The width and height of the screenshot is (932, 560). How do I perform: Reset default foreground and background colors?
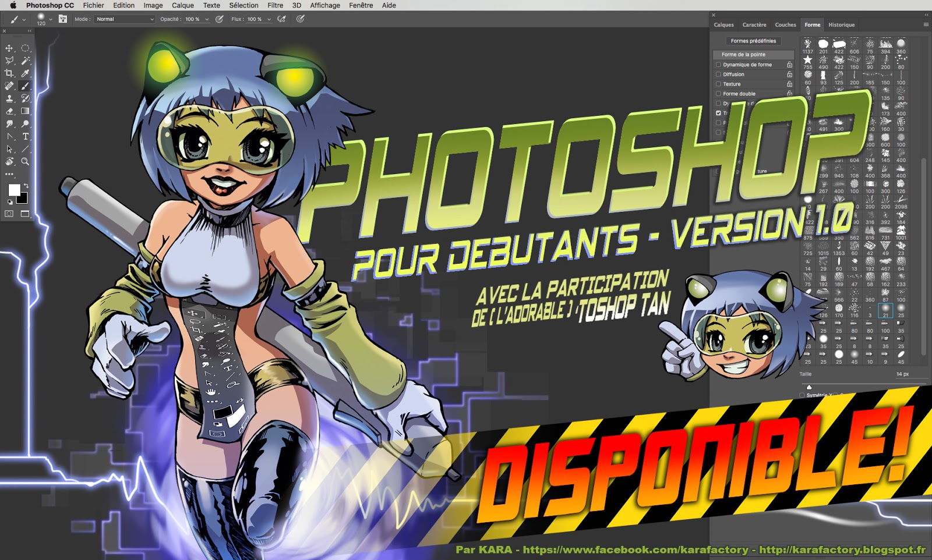[9, 202]
